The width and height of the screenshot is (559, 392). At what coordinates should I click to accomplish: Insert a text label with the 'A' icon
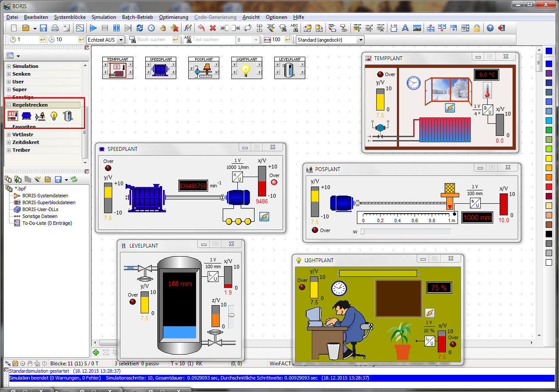tap(405, 28)
